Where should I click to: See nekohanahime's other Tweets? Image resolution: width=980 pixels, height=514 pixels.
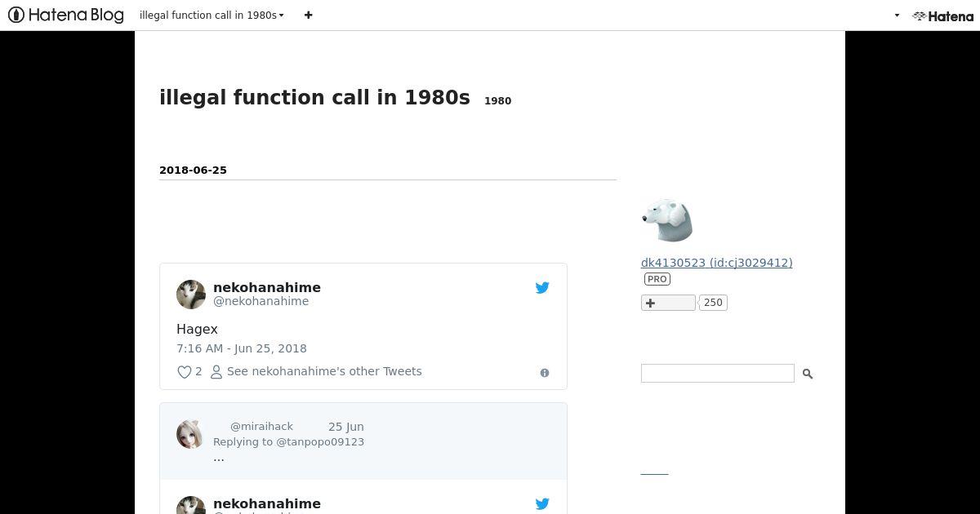(316, 371)
